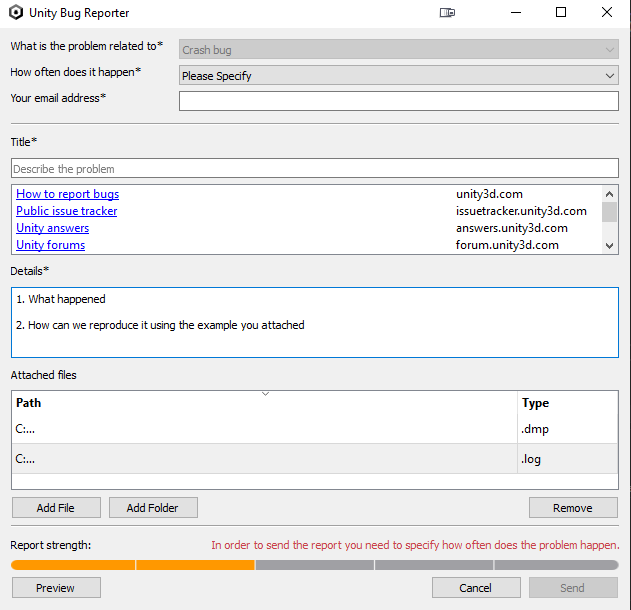Viewport: 631px width, 610px height.
Task: Select the .log attached file row
Action: click(x=315, y=459)
